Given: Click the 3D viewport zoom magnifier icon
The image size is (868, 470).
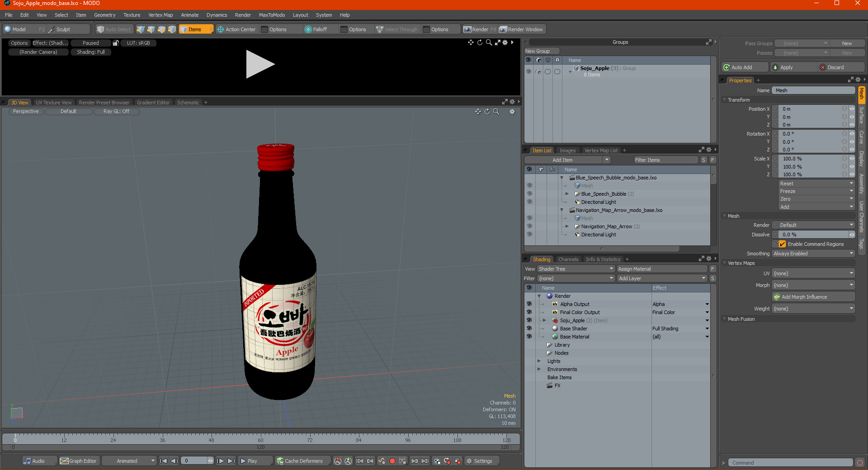Looking at the screenshot, I should (496, 112).
